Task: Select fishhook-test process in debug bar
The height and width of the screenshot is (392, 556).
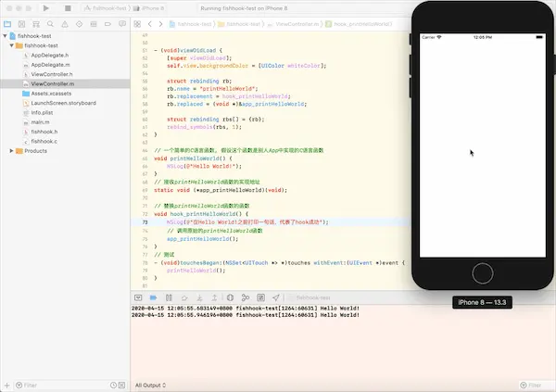Action: pos(310,297)
